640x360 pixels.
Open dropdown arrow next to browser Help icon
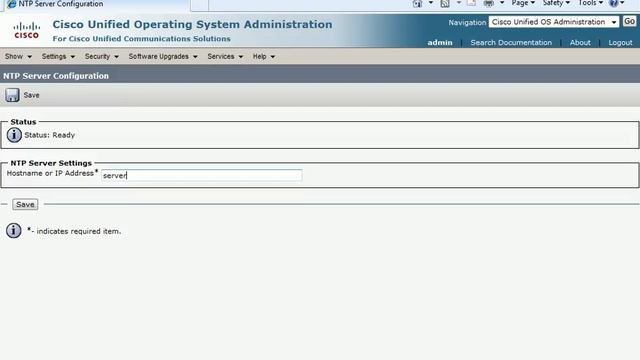pyautogui.click(x=622, y=3)
